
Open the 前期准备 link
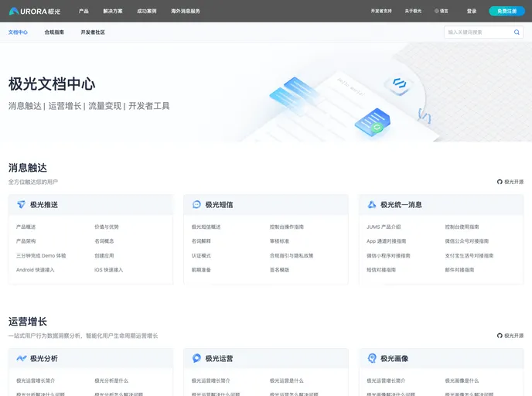(201, 270)
